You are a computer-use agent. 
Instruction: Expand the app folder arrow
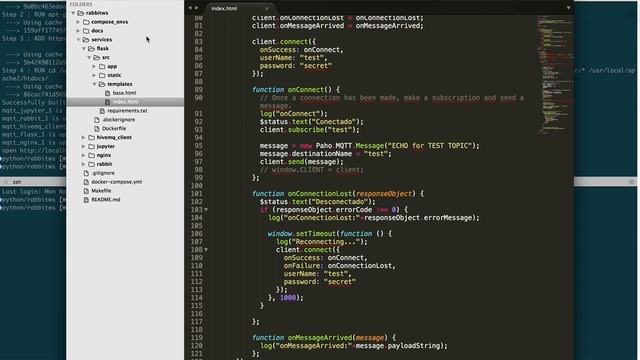tap(94, 67)
